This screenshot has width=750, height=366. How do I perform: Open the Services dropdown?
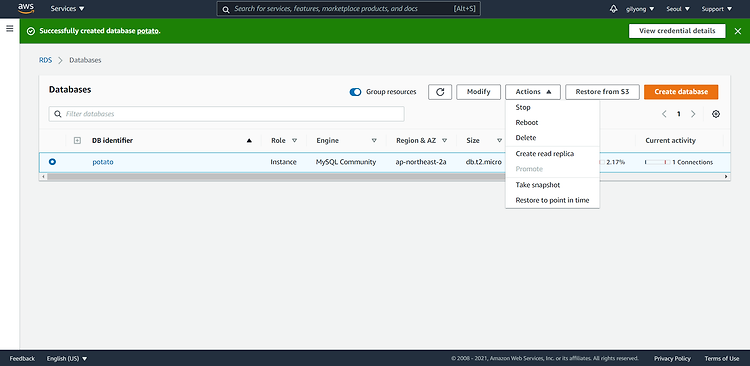tap(67, 9)
